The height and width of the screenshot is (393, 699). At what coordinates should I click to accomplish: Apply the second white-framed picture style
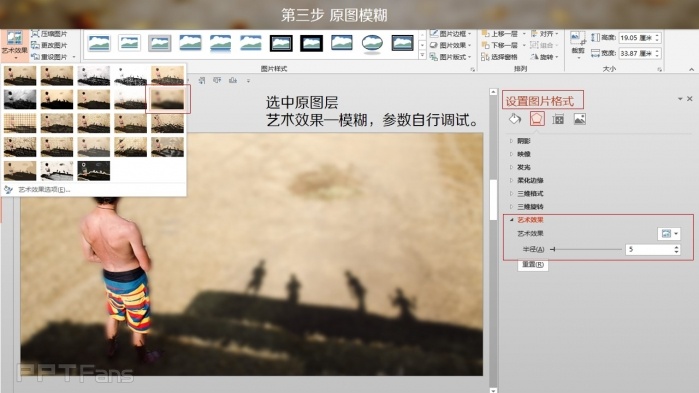129,43
